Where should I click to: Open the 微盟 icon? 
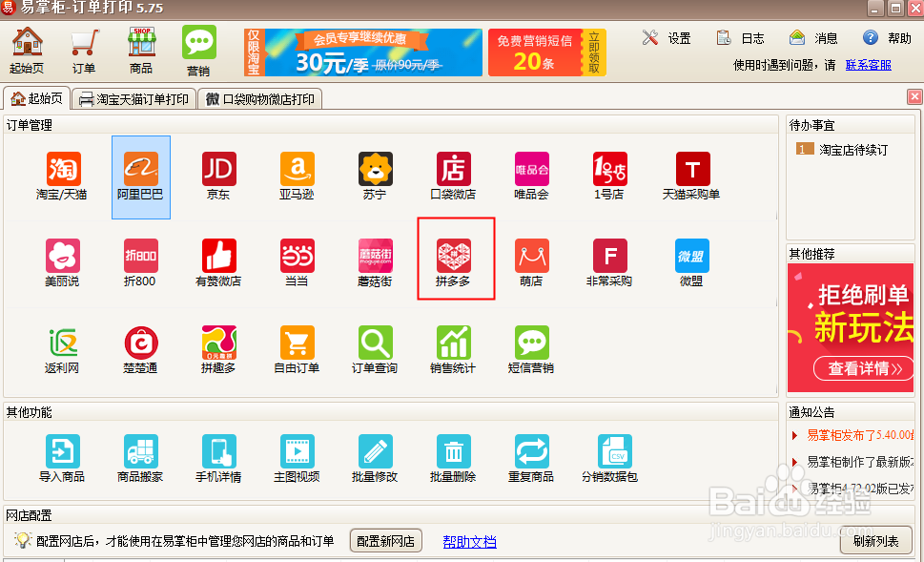(x=692, y=263)
